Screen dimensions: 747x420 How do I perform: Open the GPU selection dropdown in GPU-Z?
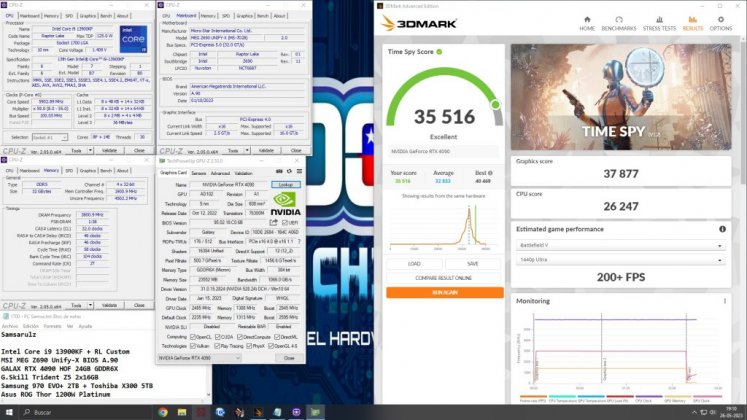pos(199,358)
